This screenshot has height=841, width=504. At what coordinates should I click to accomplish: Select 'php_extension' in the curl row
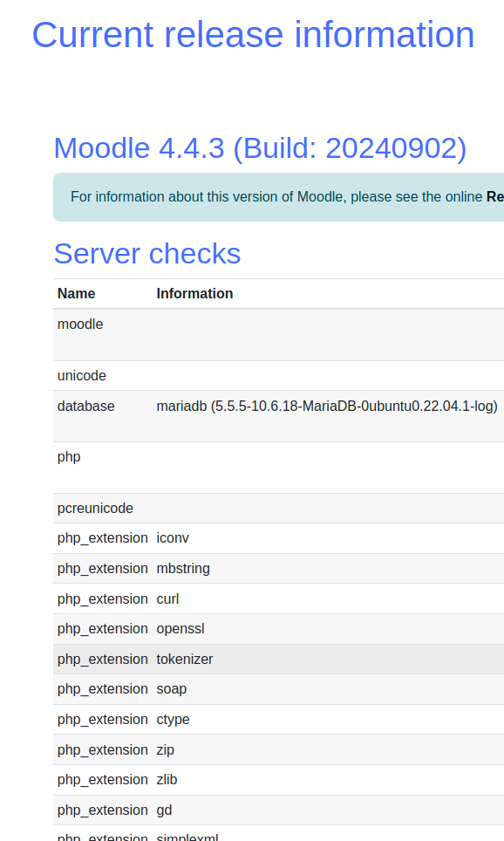pos(102,598)
